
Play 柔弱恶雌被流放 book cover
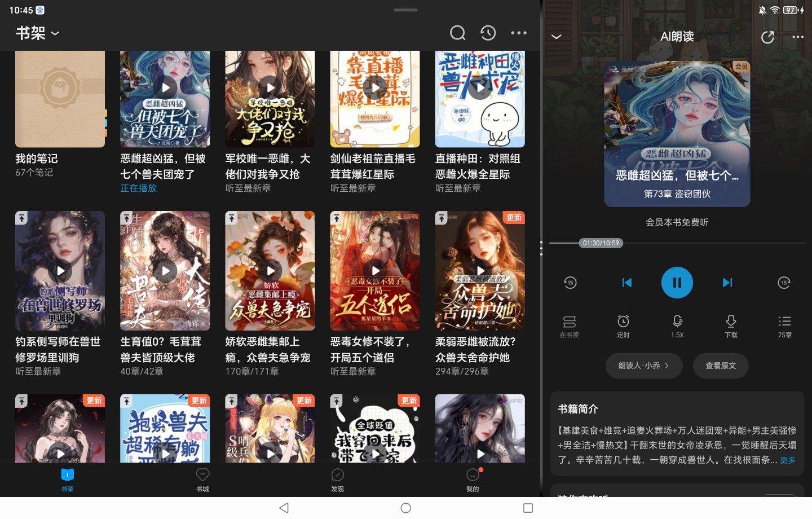480,271
